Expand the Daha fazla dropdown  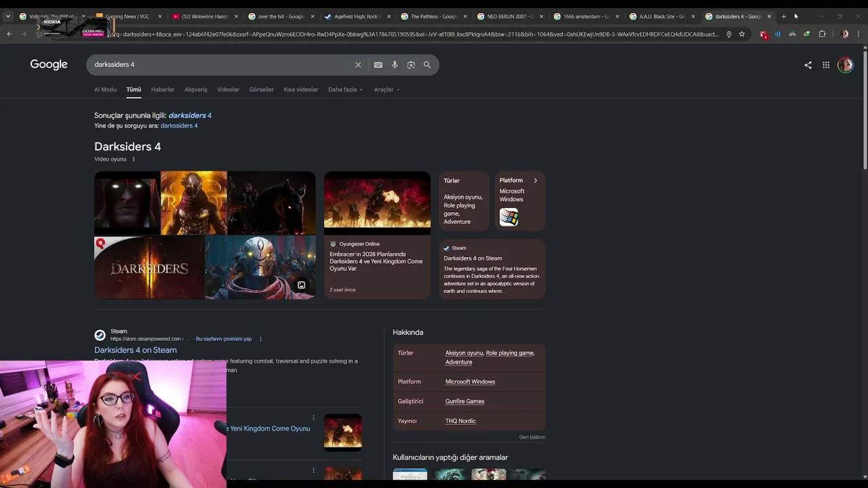345,89
